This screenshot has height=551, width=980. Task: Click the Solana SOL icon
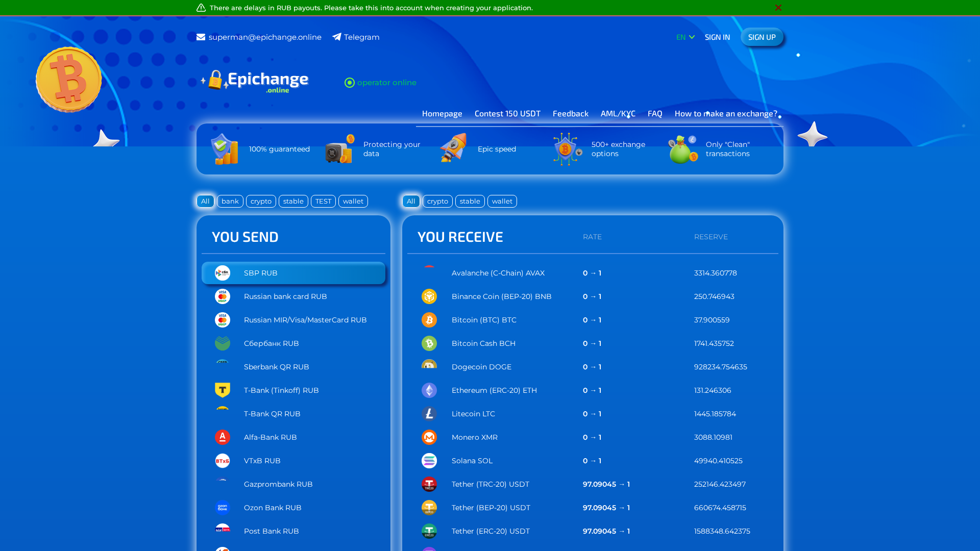pos(429,461)
